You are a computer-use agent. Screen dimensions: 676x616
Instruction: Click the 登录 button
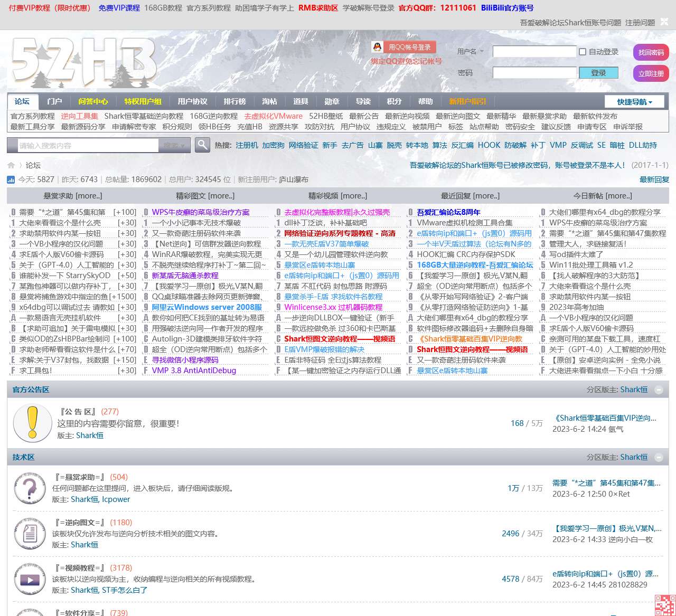click(x=598, y=73)
